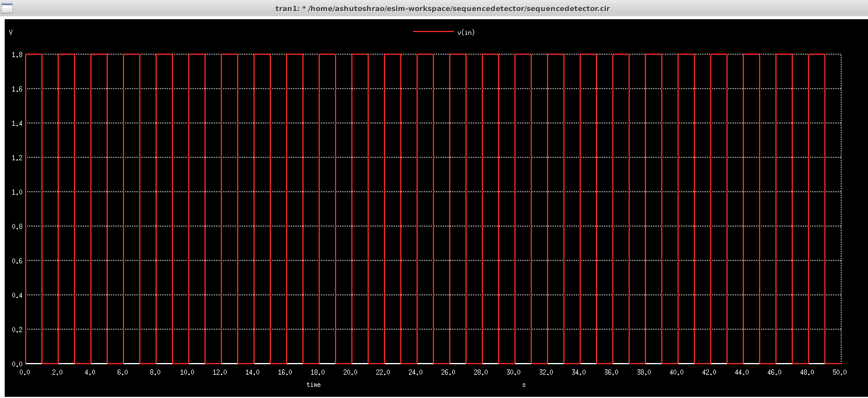Image resolution: width=868 pixels, height=398 pixels.
Task: Click the 1.8 y-axis tick label
Action: (x=16, y=55)
